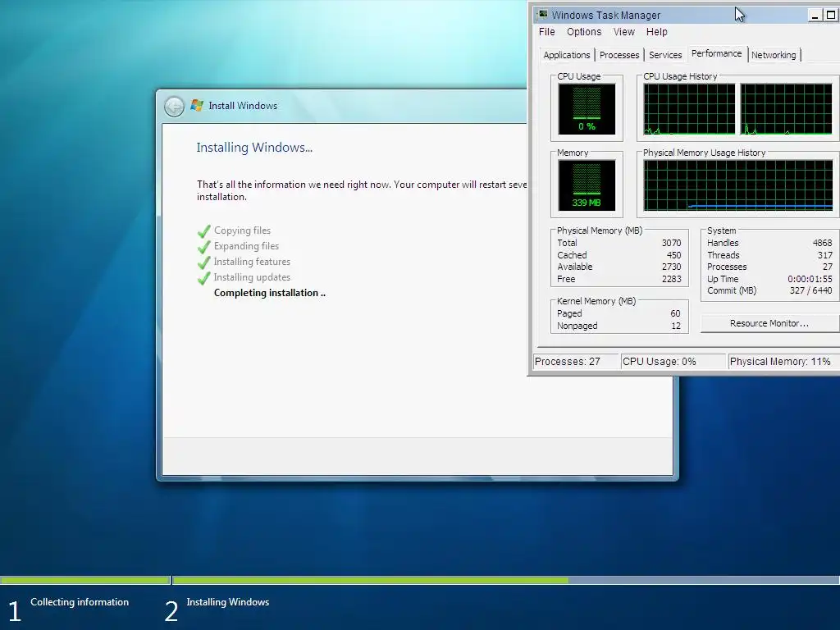The width and height of the screenshot is (840, 630).
Task: Click the Install Windows title text
Action: pyautogui.click(x=243, y=106)
